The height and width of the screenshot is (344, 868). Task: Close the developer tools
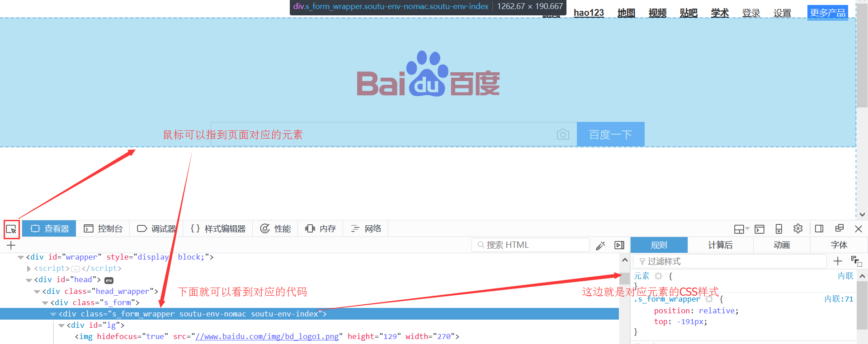point(859,229)
